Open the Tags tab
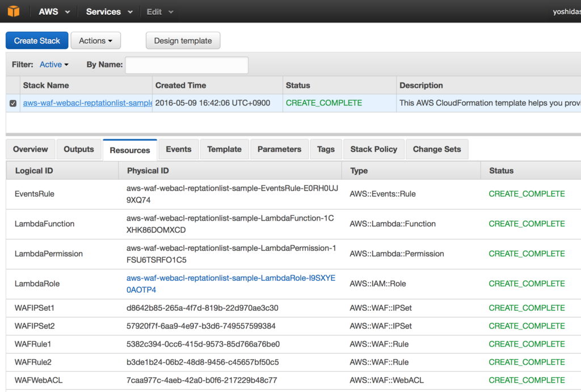The height and width of the screenshot is (392, 581). click(x=326, y=149)
